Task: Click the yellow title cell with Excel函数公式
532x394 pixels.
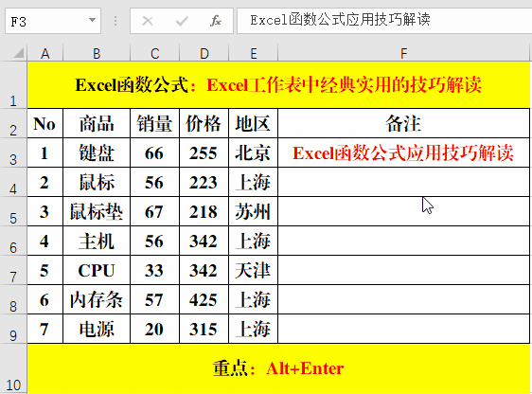Action: (x=278, y=85)
